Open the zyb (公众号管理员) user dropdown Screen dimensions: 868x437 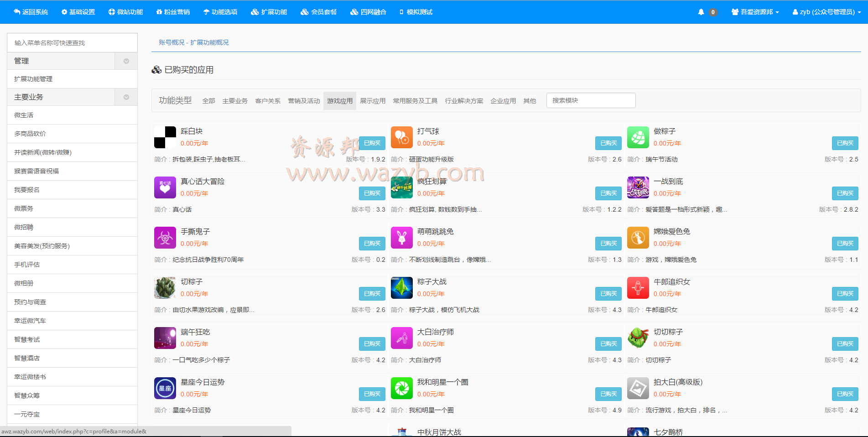coord(827,12)
